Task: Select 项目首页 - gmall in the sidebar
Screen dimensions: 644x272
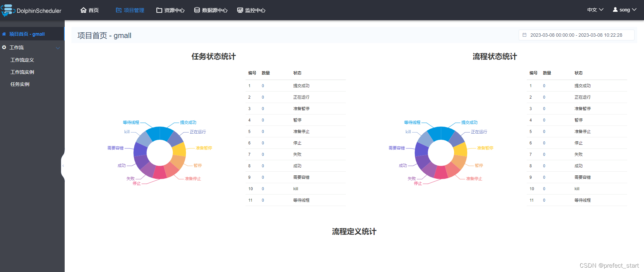Action: click(32, 34)
